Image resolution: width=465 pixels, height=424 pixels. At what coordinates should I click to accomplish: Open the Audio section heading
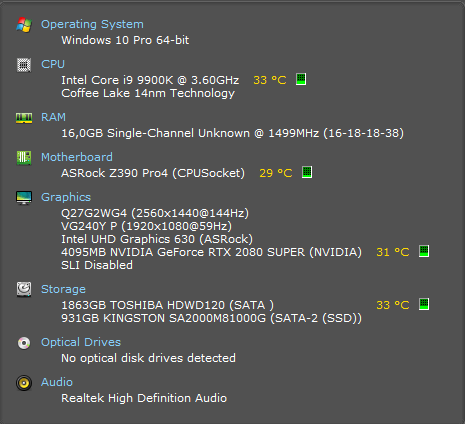[x=57, y=382]
